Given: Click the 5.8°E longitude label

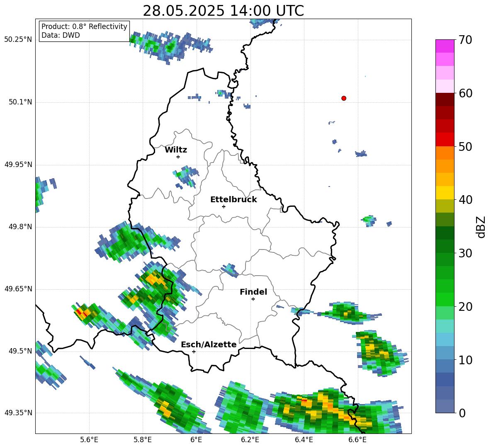Looking at the screenshot, I should pyautogui.click(x=143, y=440).
